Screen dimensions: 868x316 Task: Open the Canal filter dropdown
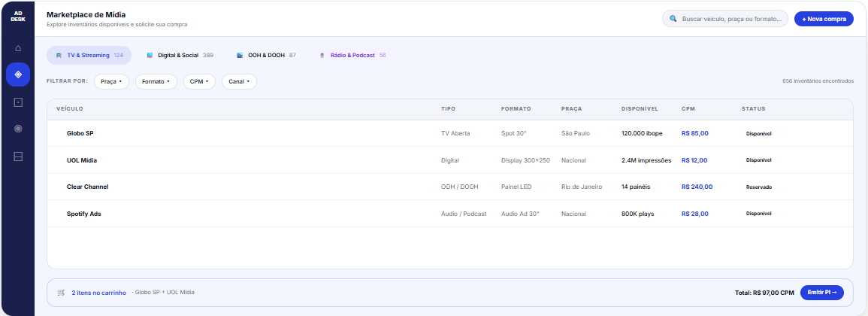[239, 81]
